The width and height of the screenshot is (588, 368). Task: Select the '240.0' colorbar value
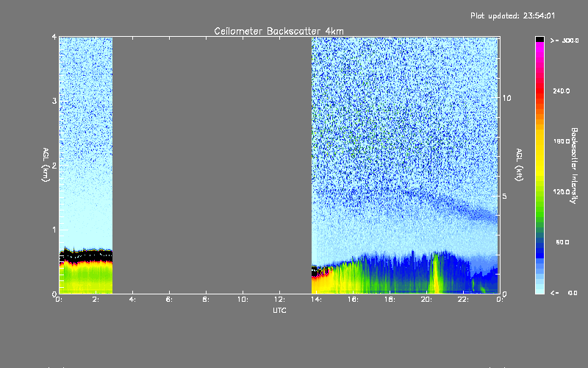pos(562,91)
